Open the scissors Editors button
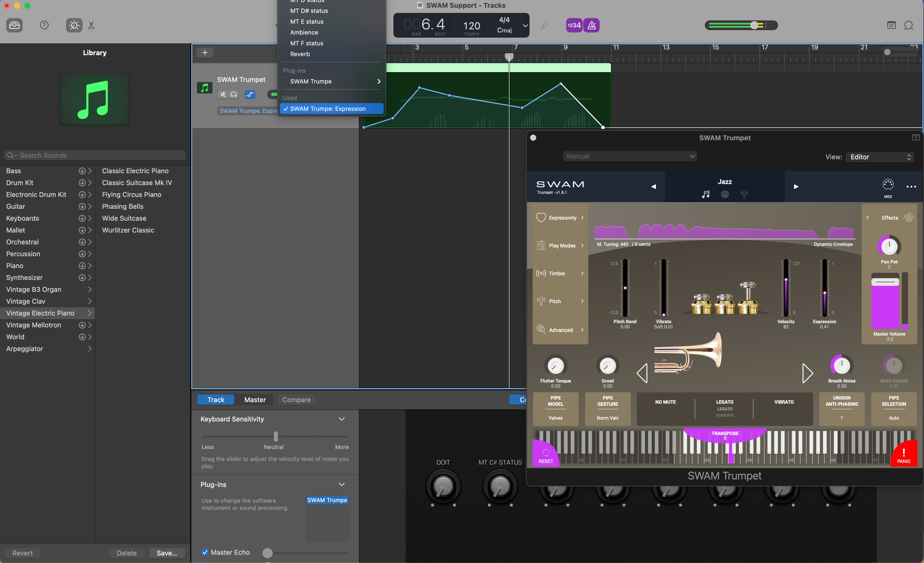Image resolution: width=924 pixels, height=563 pixels. (91, 25)
